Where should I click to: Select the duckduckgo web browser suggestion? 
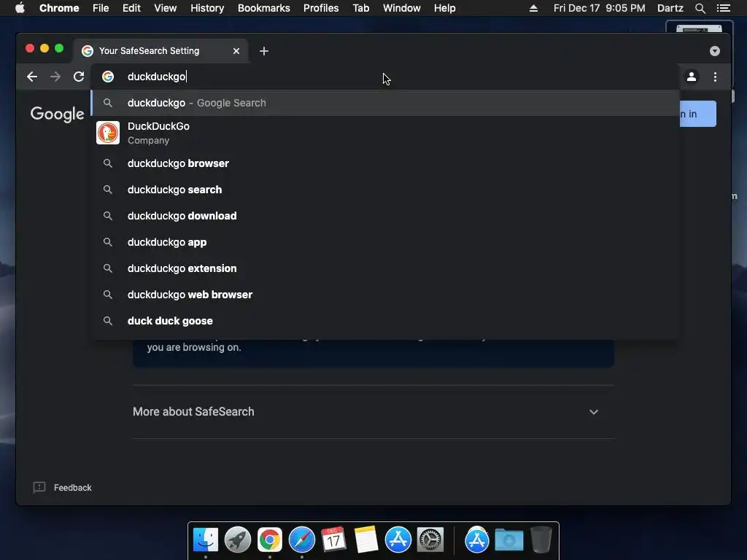385,295
